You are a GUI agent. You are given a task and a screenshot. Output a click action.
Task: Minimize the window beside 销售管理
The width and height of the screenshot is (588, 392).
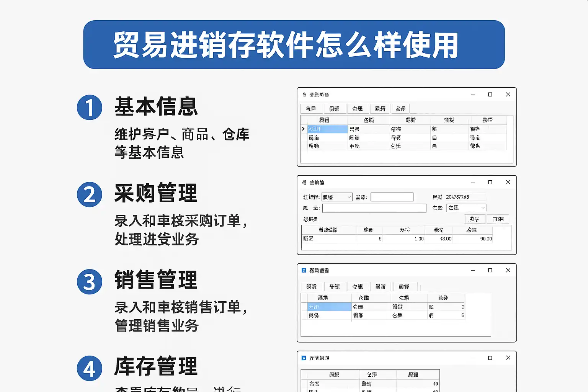pyautogui.click(x=473, y=270)
